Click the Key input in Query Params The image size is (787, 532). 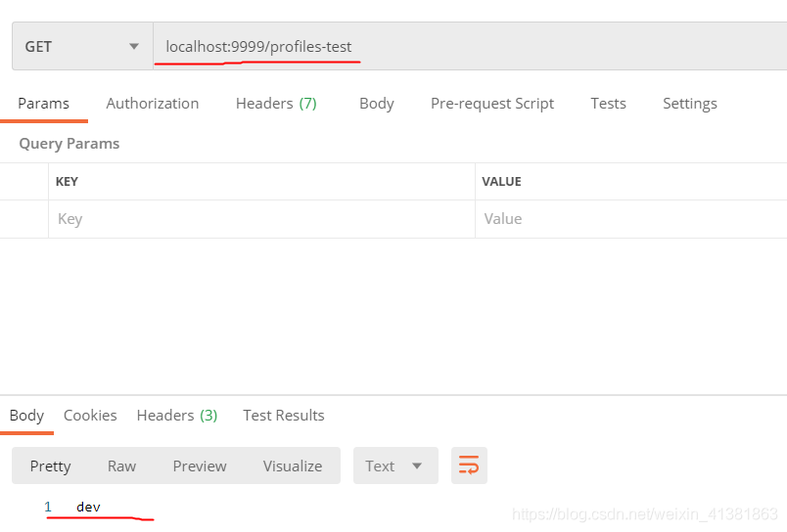click(x=261, y=219)
